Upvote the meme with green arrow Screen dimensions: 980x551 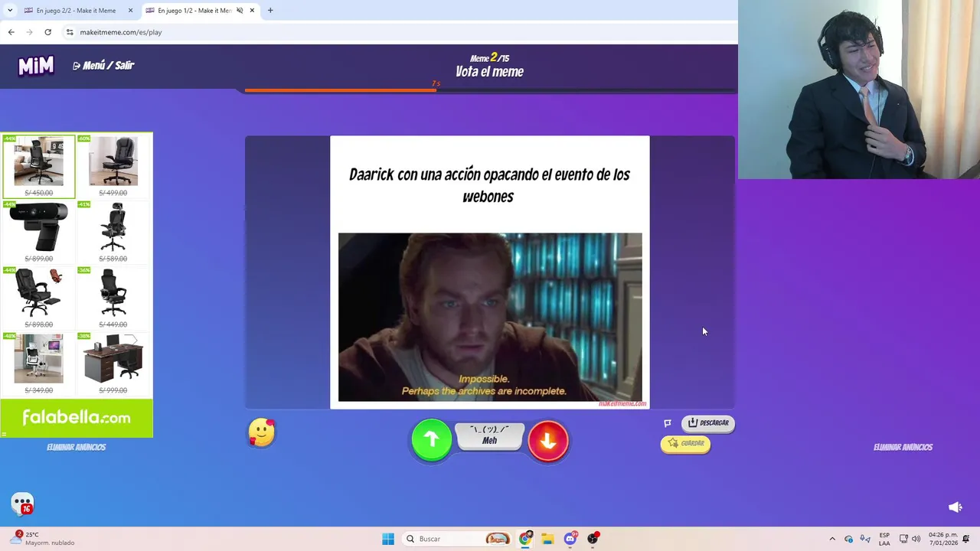[x=432, y=440]
